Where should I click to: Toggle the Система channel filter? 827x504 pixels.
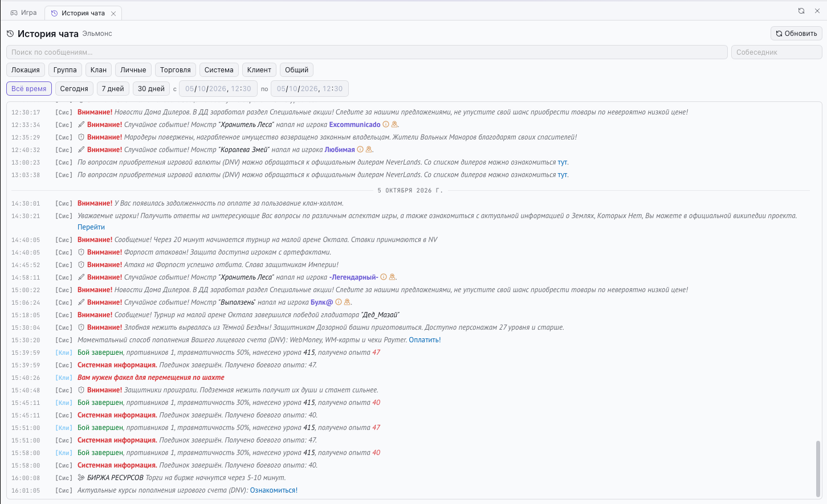click(x=219, y=70)
